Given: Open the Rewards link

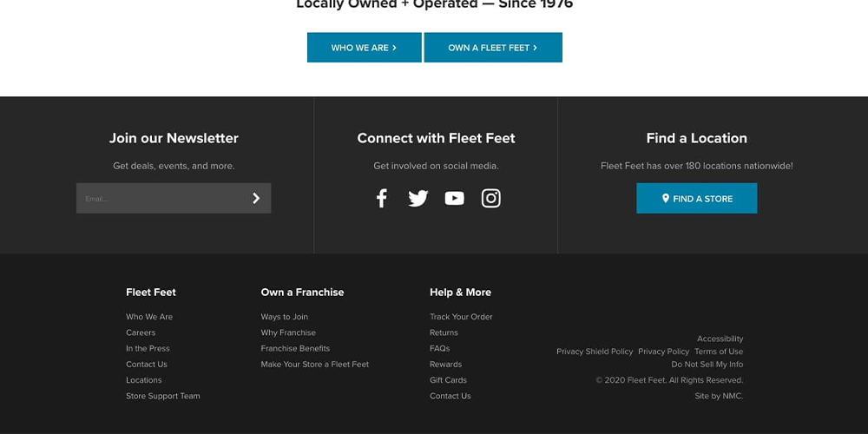Looking at the screenshot, I should coord(445,365).
